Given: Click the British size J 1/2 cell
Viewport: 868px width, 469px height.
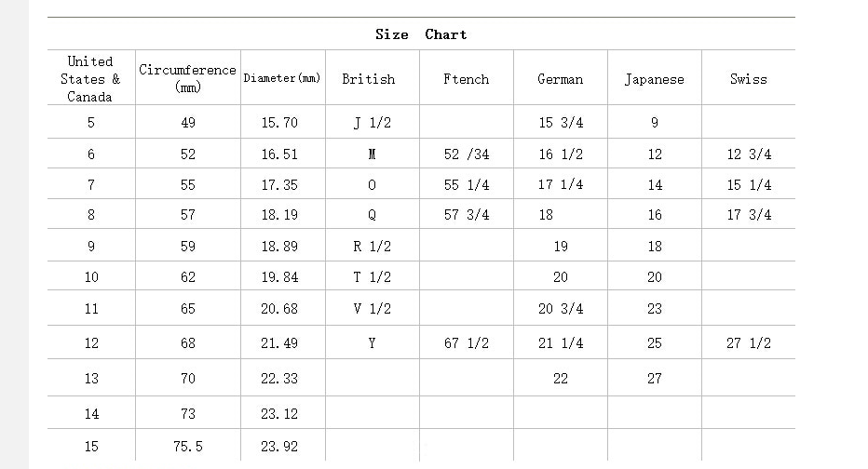Looking at the screenshot, I should 372,123.
